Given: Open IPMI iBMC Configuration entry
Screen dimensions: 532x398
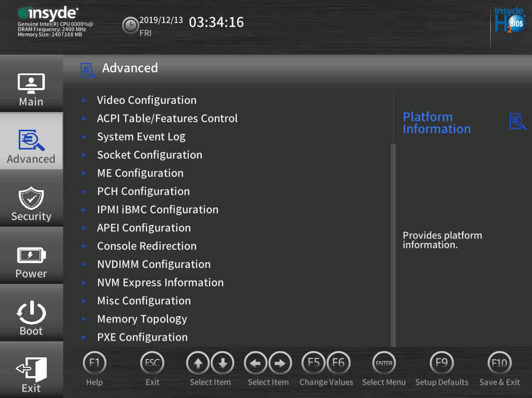Looking at the screenshot, I should click(158, 209).
